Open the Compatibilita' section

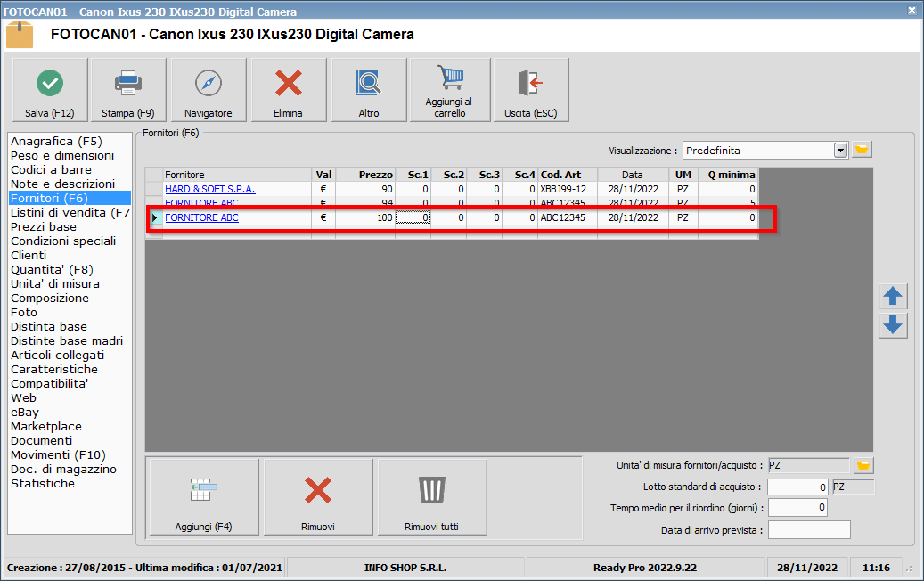coord(50,383)
